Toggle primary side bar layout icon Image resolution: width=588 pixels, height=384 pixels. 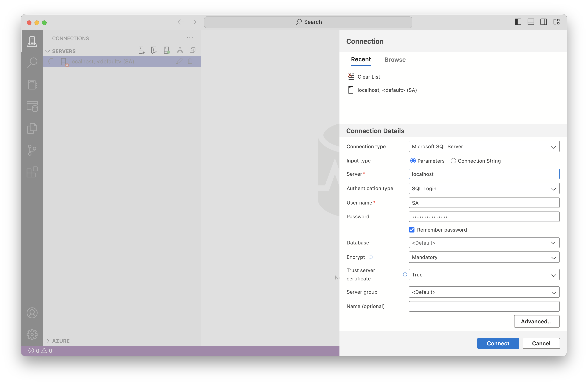[518, 22]
